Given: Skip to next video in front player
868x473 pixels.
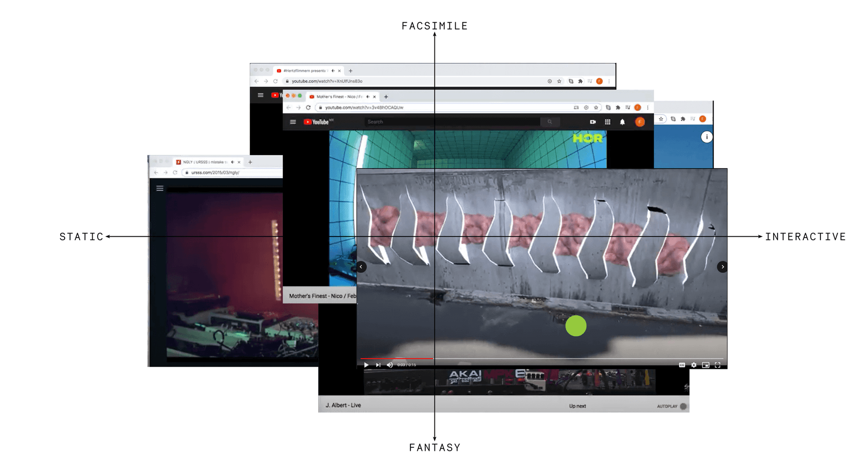Looking at the screenshot, I should tap(378, 365).
